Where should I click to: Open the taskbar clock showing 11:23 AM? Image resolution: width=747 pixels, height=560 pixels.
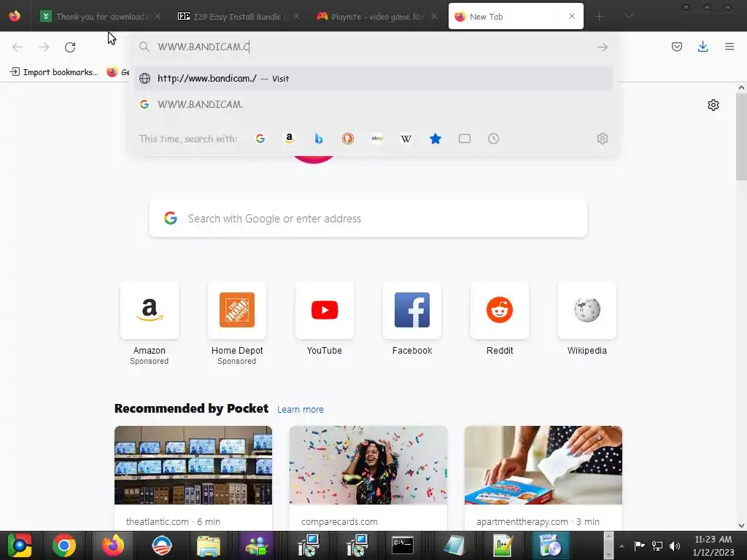pyautogui.click(x=713, y=545)
